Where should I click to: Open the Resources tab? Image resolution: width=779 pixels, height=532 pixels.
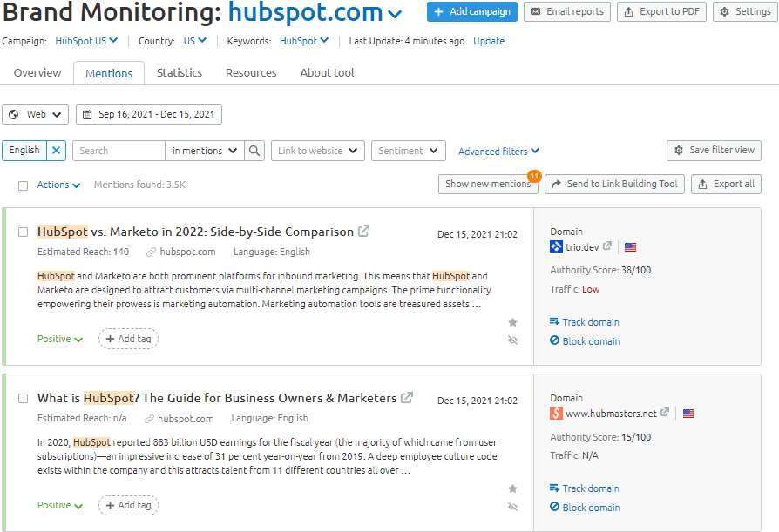click(x=251, y=73)
